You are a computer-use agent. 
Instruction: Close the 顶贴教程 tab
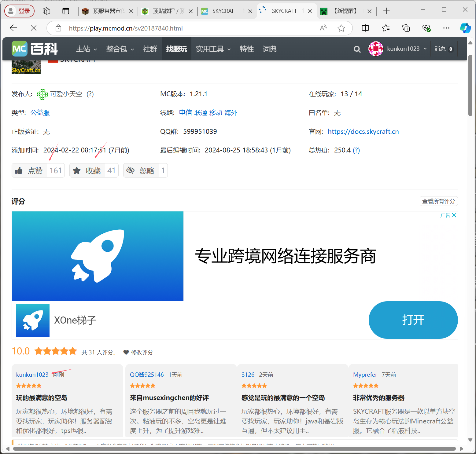click(x=191, y=11)
